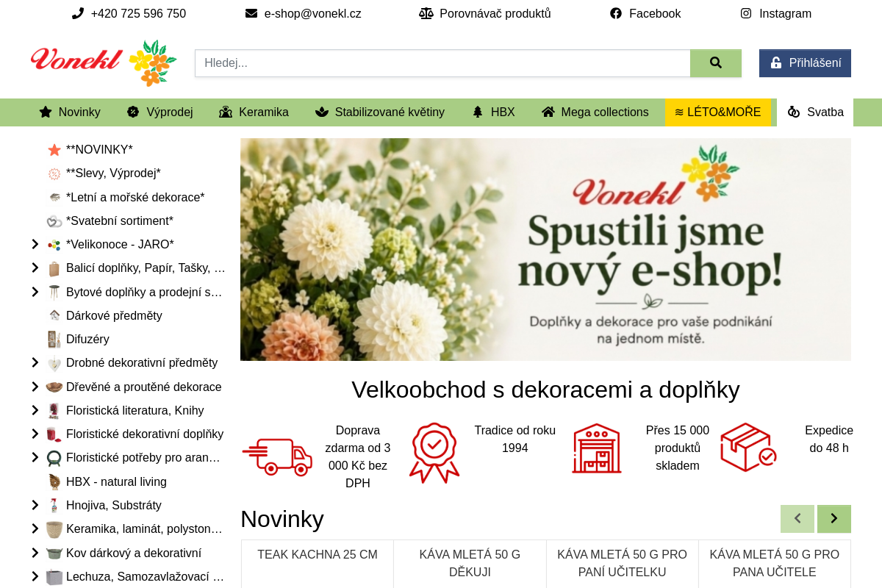Image resolution: width=882 pixels, height=588 pixels.
Task: Click the orange star icon of **NOVINKY*
Action: (x=54, y=150)
